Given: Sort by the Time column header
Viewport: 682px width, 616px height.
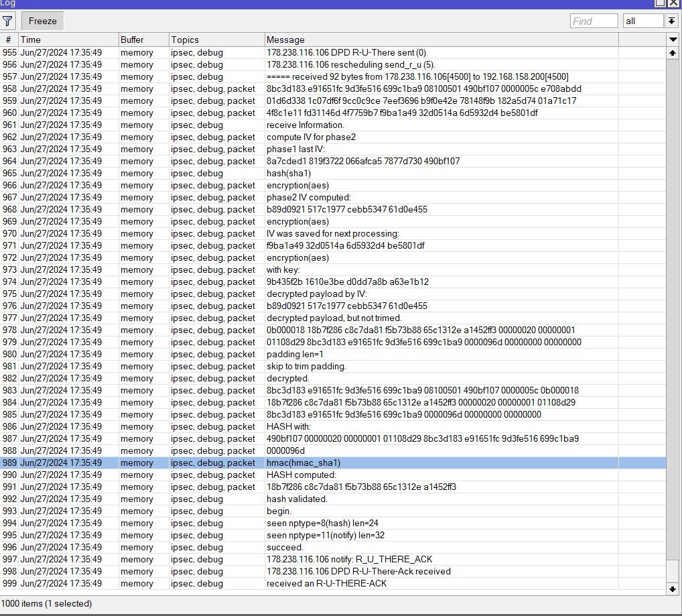Looking at the screenshot, I should [x=67, y=40].
